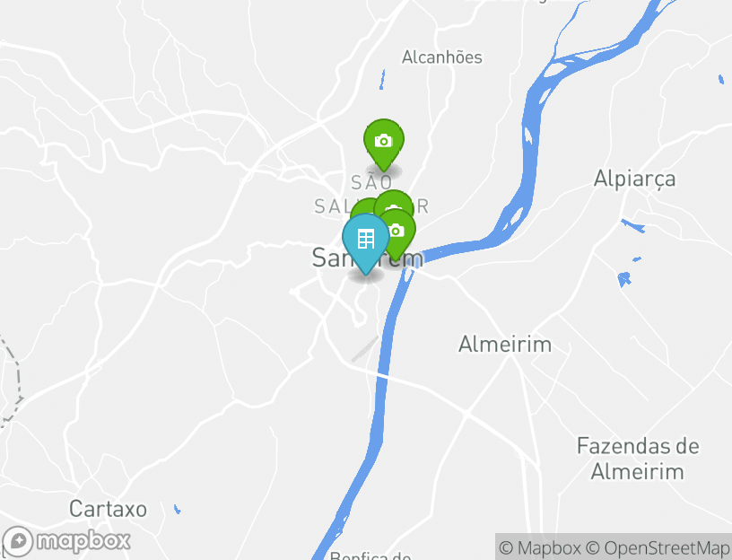The image size is (732, 560).
Task: Open the © Mapbox attribution link
Action: pos(540,547)
